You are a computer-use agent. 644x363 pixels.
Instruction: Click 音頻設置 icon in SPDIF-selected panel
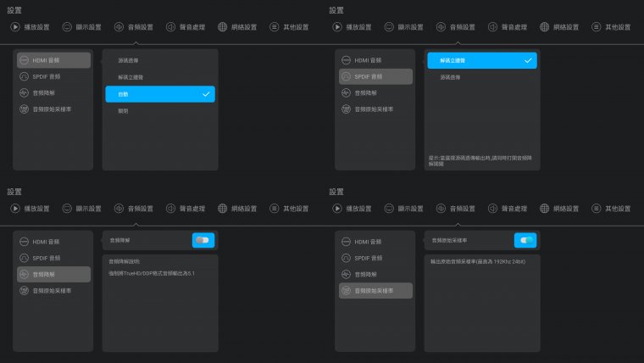pyautogui.click(x=441, y=27)
